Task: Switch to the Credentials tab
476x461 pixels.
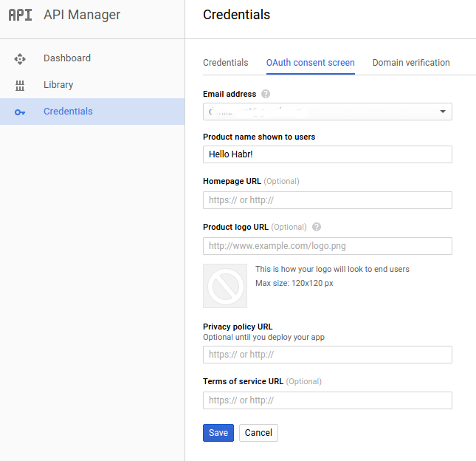Action: tap(226, 63)
